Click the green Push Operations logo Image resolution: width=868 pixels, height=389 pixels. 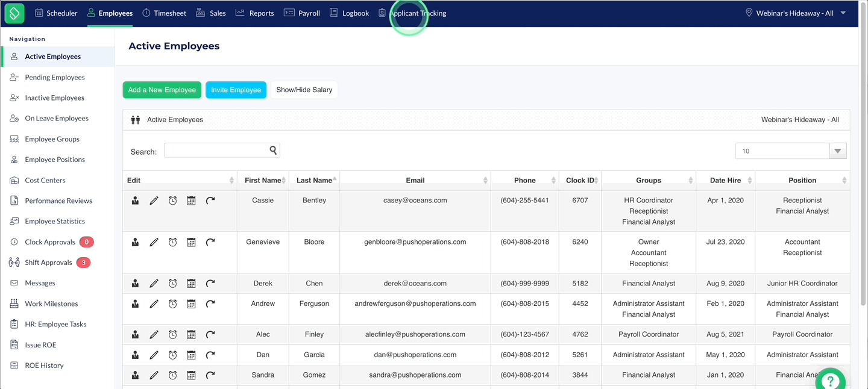[x=14, y=13]
